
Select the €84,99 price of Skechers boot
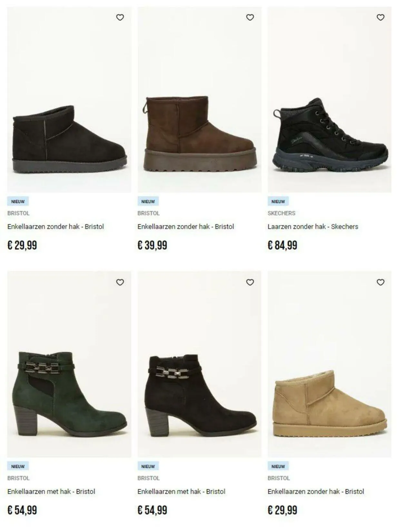tap(282, 245)
